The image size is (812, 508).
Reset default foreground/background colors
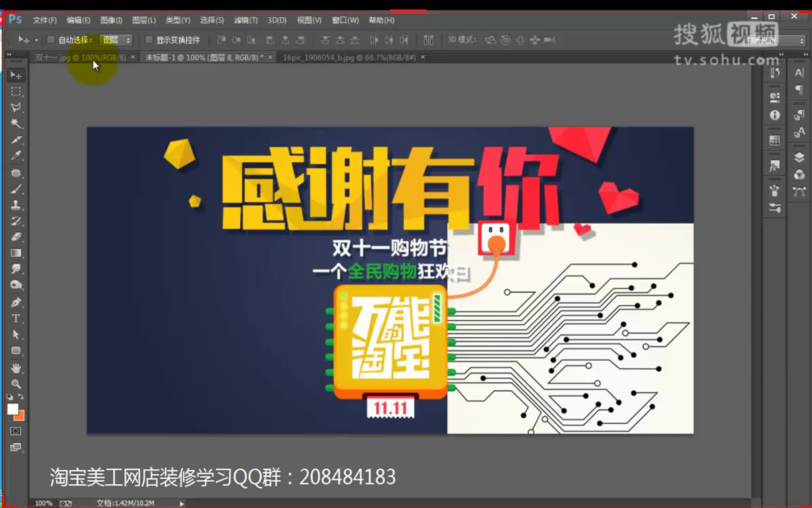10,397
